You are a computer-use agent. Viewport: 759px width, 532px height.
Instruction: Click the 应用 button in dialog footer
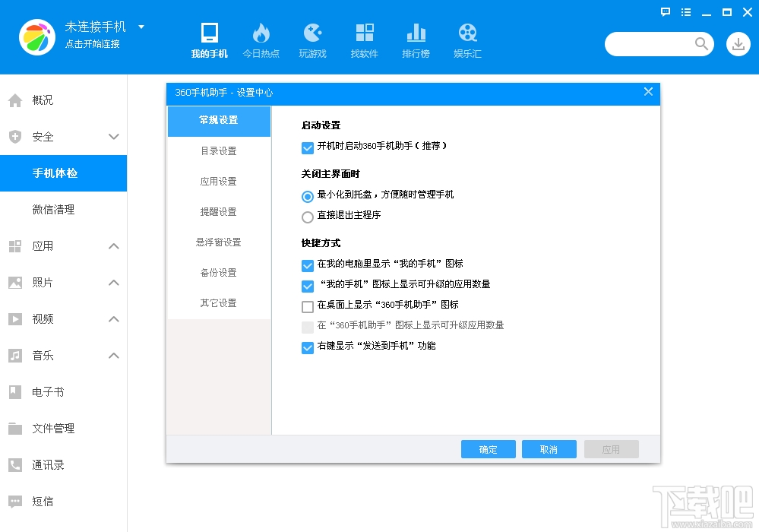pos(611,449)
